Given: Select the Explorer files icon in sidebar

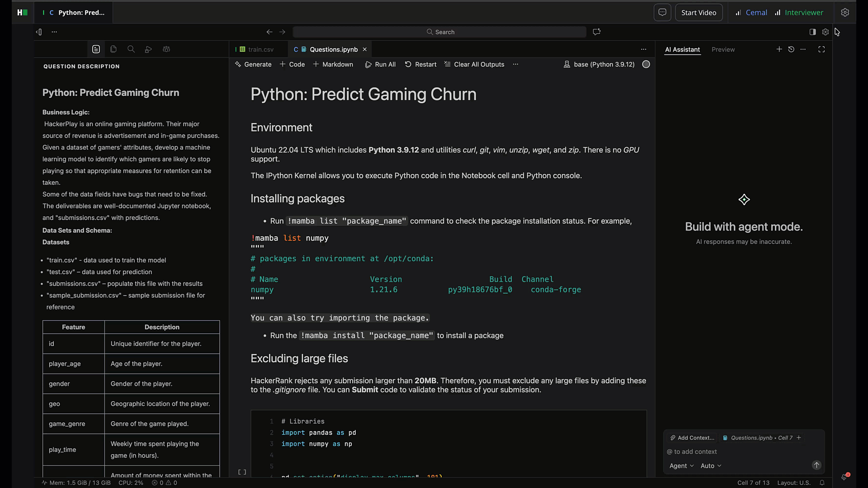Looking at the screenshot, I should (x=113, y=49).
